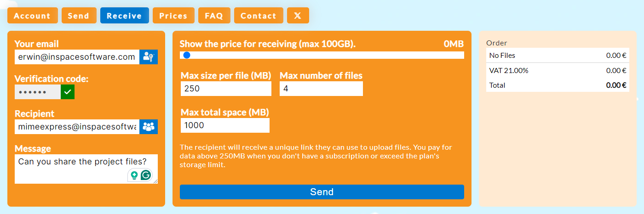Open the Account tab

coord(32,16)
